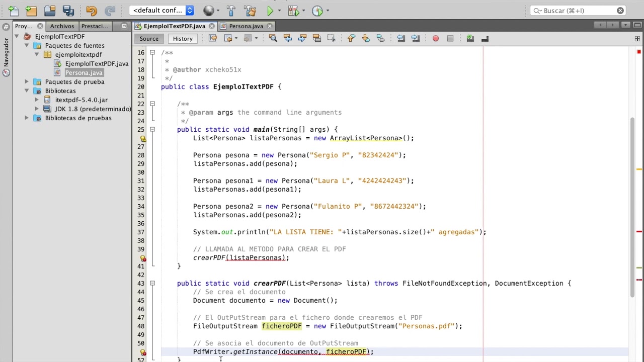Image resolution: width=644 pixels, height=362 pixels.
Task: Open the default config dropdown
Action: click(162, 10)
